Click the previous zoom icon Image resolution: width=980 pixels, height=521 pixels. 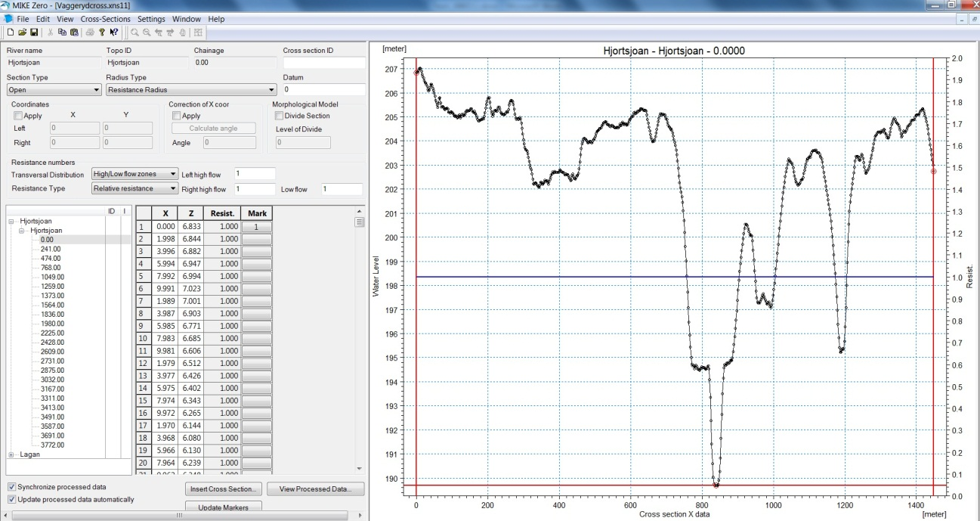click(159, 33)
